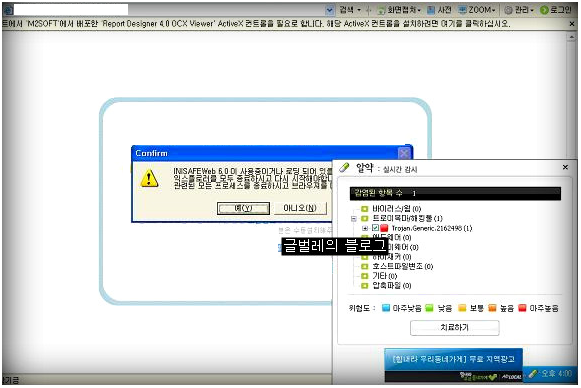Click the 감염된 항목 수 infected count header
581x388 pixels.
click(x=455, y=193)
